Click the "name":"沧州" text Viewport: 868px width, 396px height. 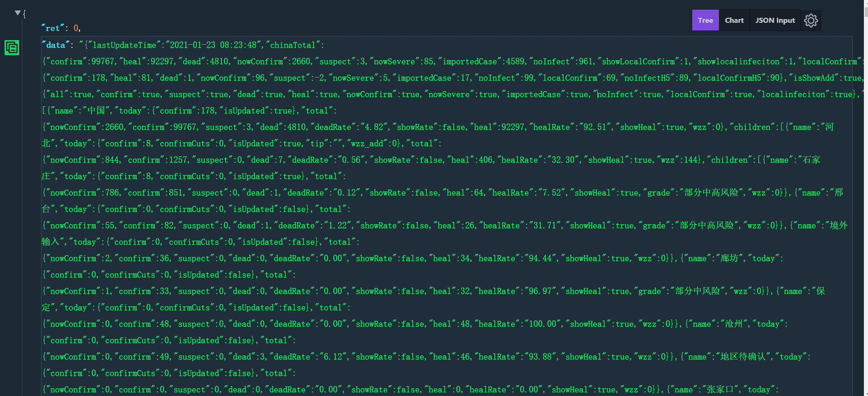[x=716, y=324]
